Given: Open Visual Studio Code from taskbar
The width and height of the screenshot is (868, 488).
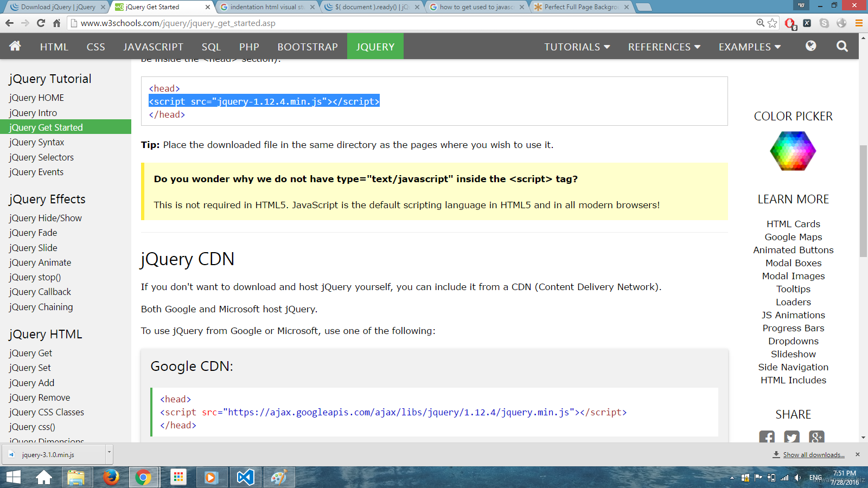Looking at the screenshot, I should [245, 477].
